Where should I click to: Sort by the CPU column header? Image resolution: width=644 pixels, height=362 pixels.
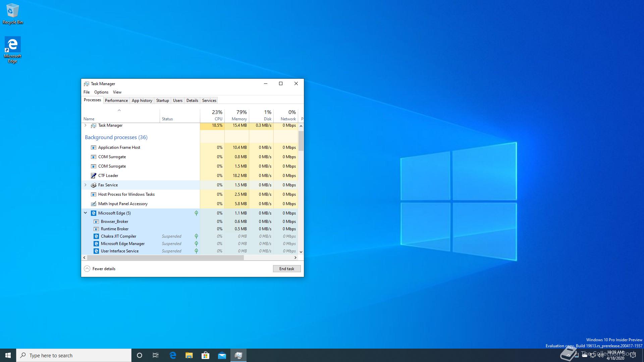[x=212, y=116]
